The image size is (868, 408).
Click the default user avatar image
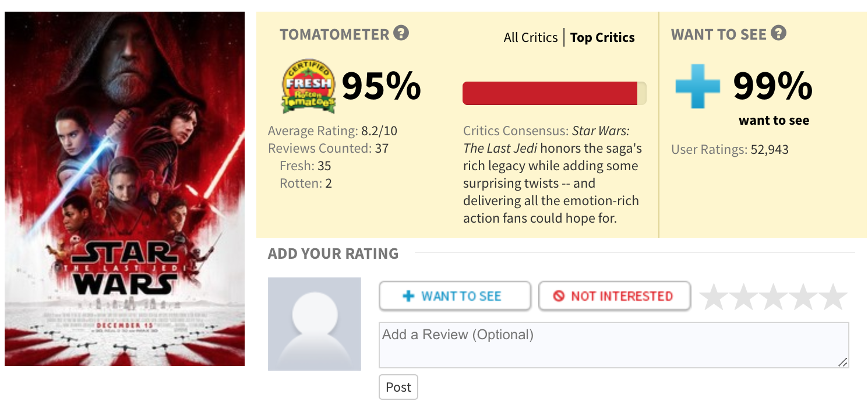tap(315, 324)
